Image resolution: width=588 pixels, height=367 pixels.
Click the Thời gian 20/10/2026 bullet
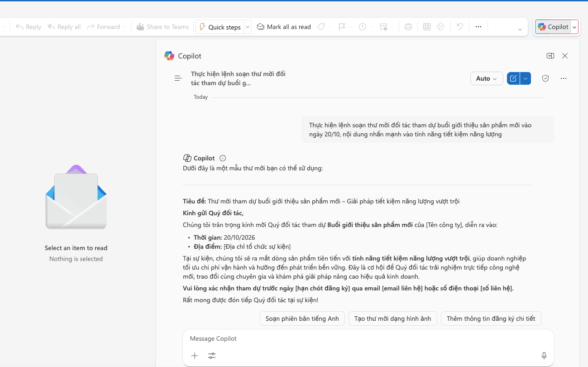click(224, 237)
